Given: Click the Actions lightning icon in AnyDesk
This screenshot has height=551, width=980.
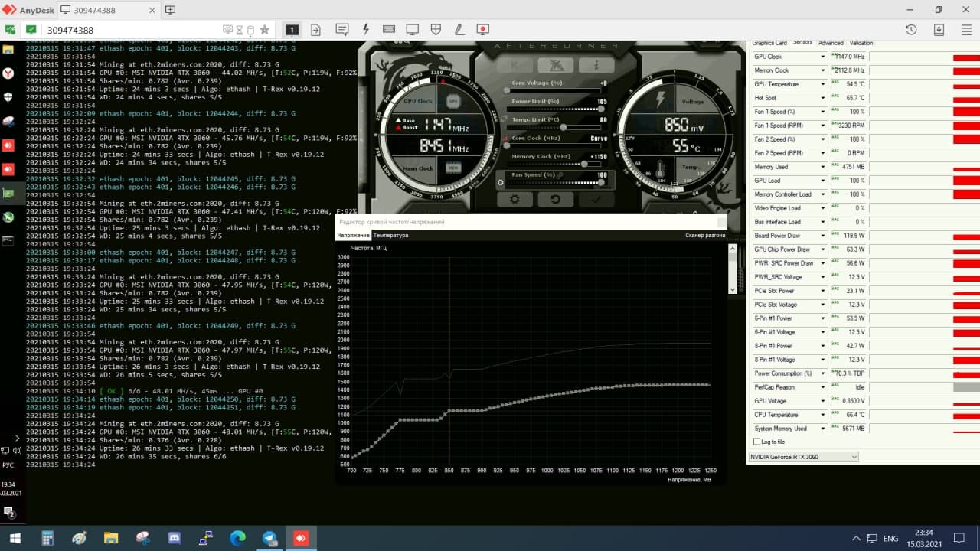Looking at the screenshot, I should click(x=366, y=29).
